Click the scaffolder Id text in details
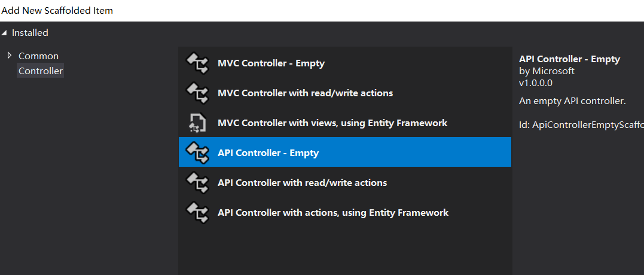Screen dimensions: 644x275 click(581, 125)
